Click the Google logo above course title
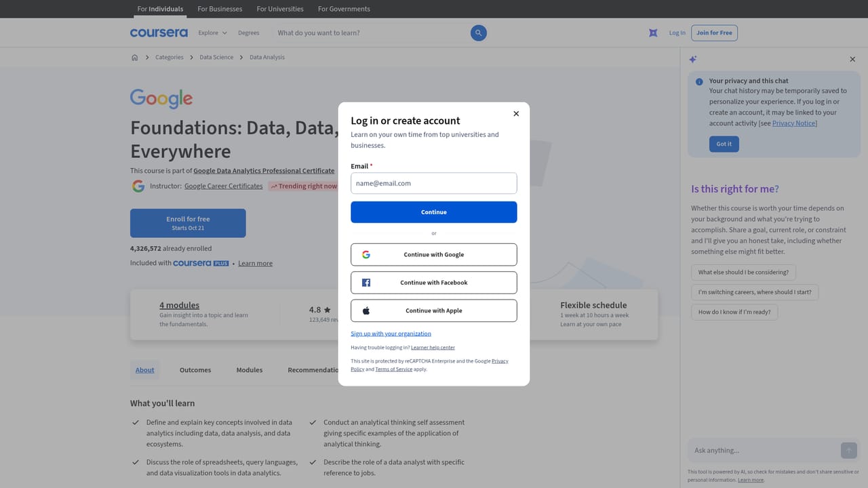 (x=161, y=99)
